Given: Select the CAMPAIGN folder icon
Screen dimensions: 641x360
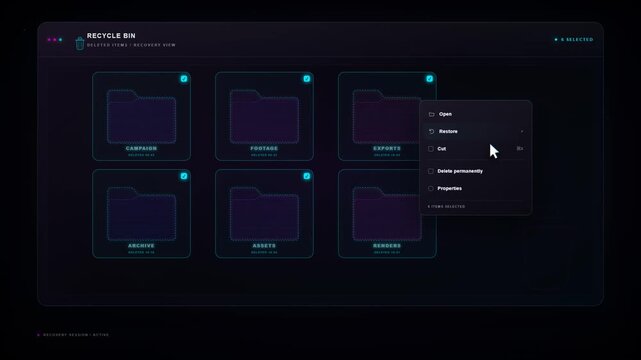Looking at the screenshot, I should 141,116.
